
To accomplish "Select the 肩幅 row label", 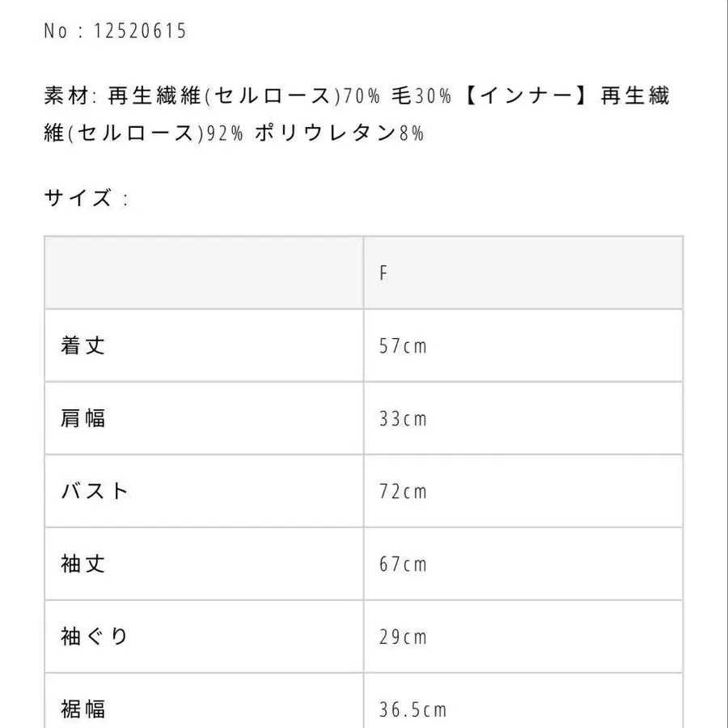I will (x=83, y=419).
